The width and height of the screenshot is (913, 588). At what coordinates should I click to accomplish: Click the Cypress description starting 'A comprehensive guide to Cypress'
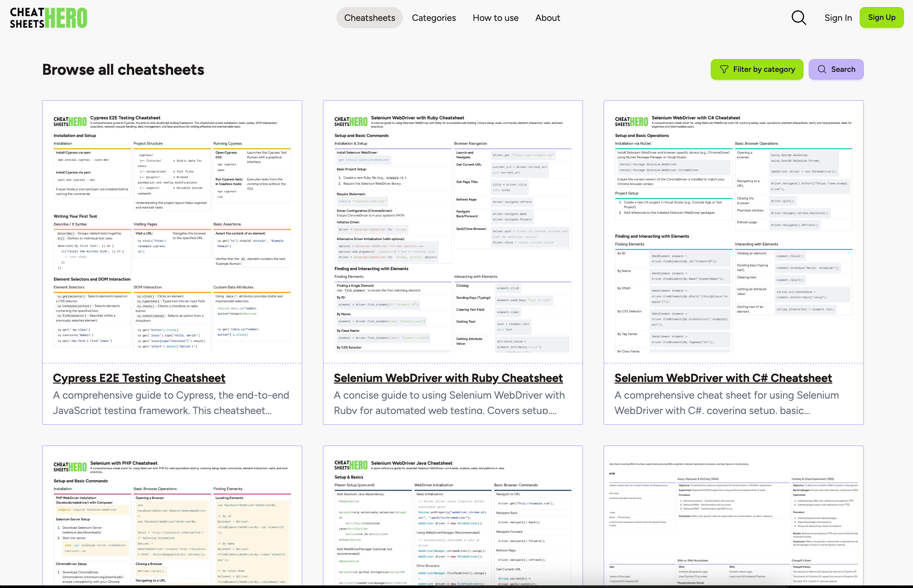pyautogui.click(x=171, y=403)
